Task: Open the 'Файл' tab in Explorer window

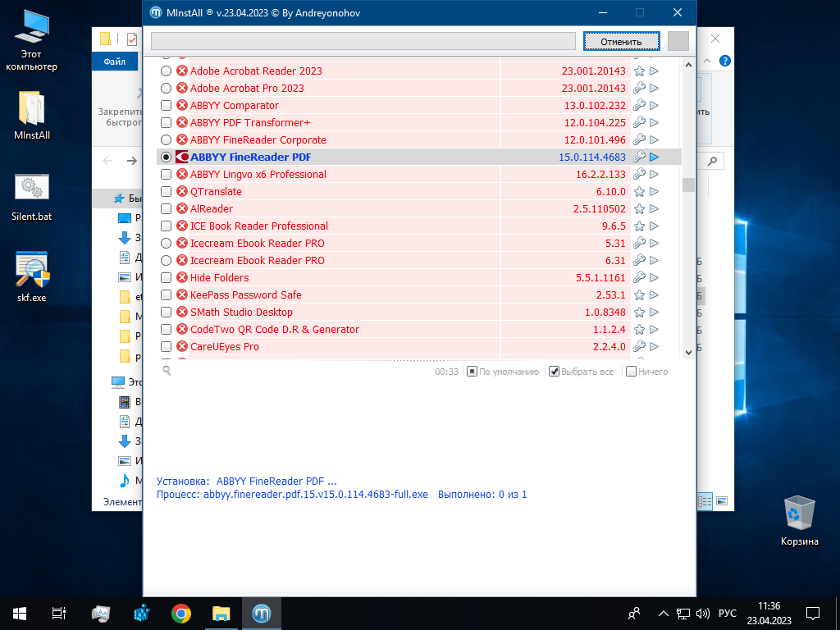Action: click(x=115, y=62)
